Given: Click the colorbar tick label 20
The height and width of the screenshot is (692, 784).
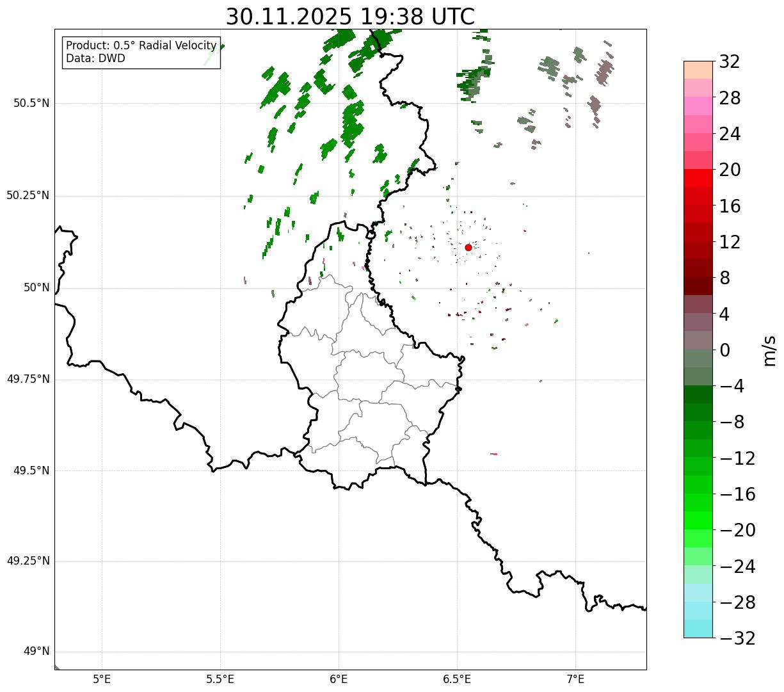Looking at the screenshot, I should pyautogui.click(x=730, y=170).
